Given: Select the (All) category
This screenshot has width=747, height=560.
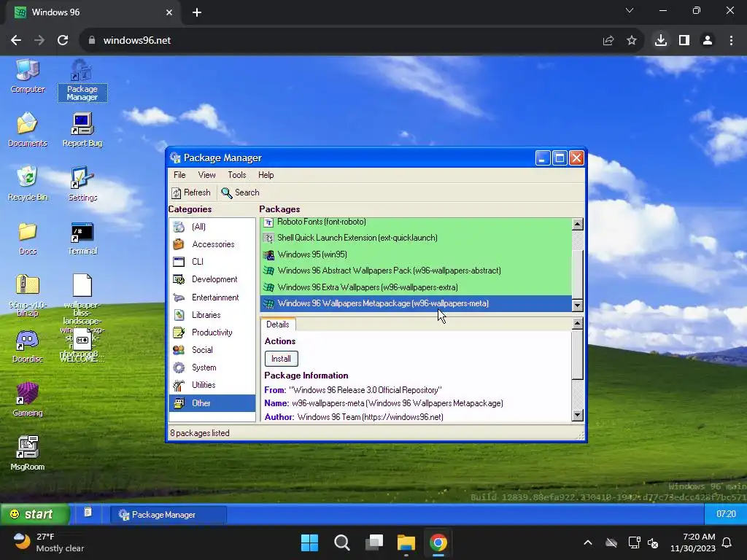Looking at the screenshot, I should pyautogui.click(x=212, y=227).
